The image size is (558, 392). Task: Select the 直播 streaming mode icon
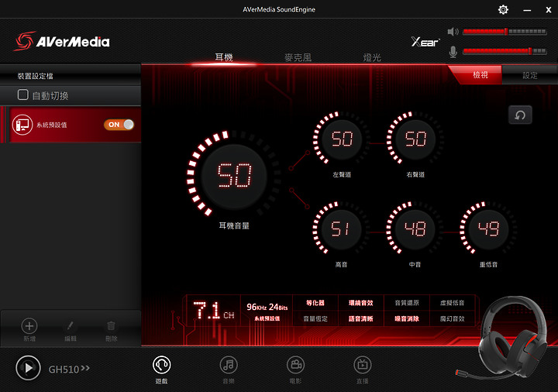pos(362,365)
